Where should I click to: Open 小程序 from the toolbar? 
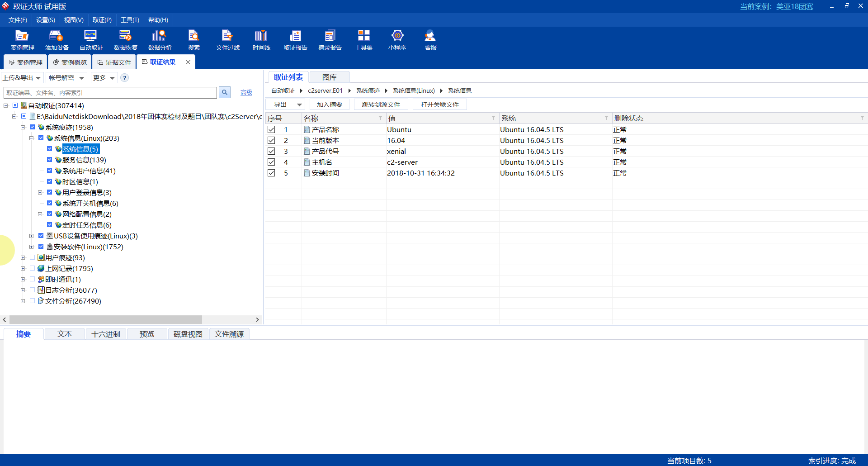[x=397, y=40]
